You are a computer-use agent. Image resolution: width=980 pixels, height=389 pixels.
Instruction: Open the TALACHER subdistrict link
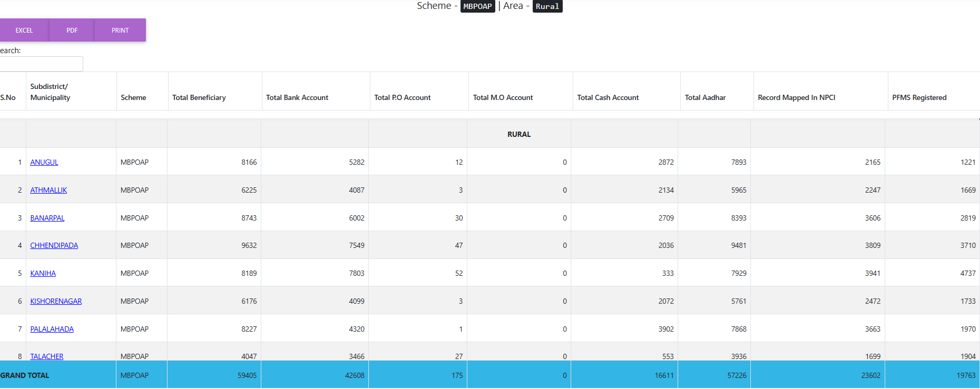coord(47,356)
